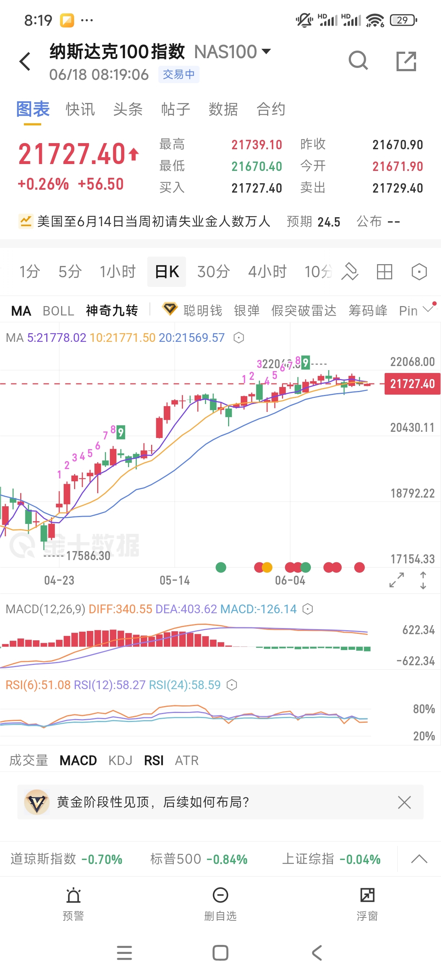Open 美国初请失业金 data news item
This screenshot has width=441, height=980.
[x=209, y=221]
